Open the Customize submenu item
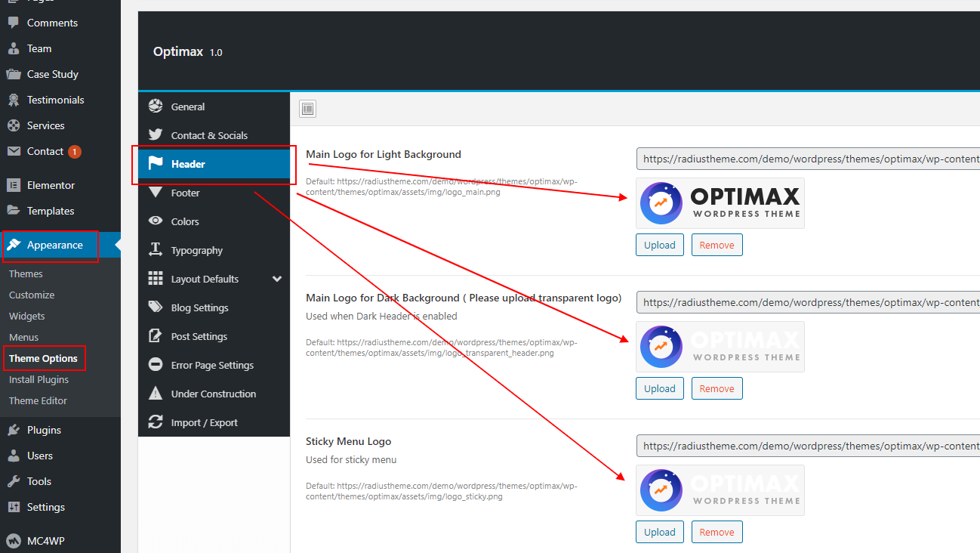The height and width of the screenshot is (553, 980). (x=32, y=295)
